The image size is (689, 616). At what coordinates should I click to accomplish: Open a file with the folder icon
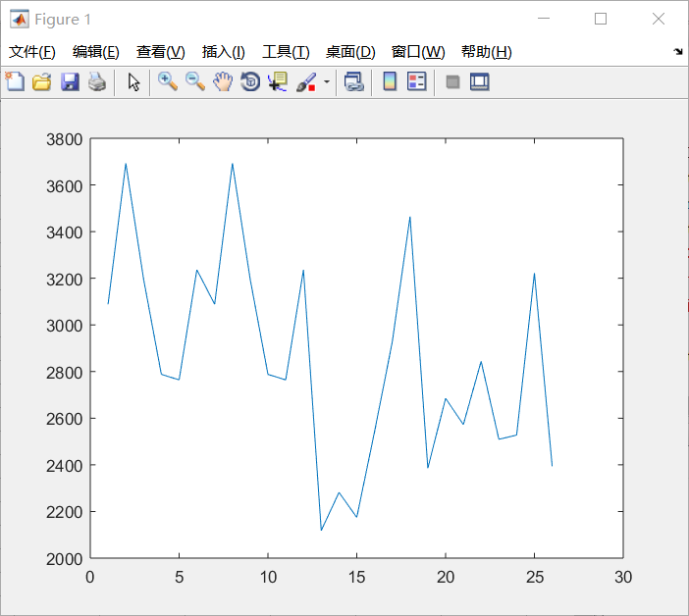(42, 81)
